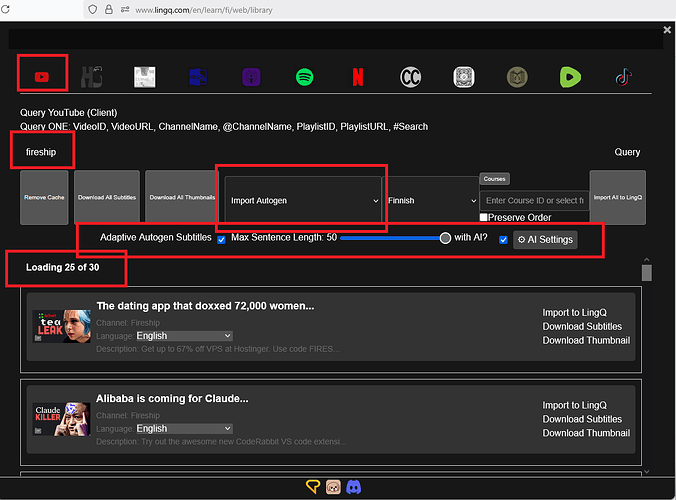Click the Max Sentence Length slider handle
676x500 pixels.
445,238
